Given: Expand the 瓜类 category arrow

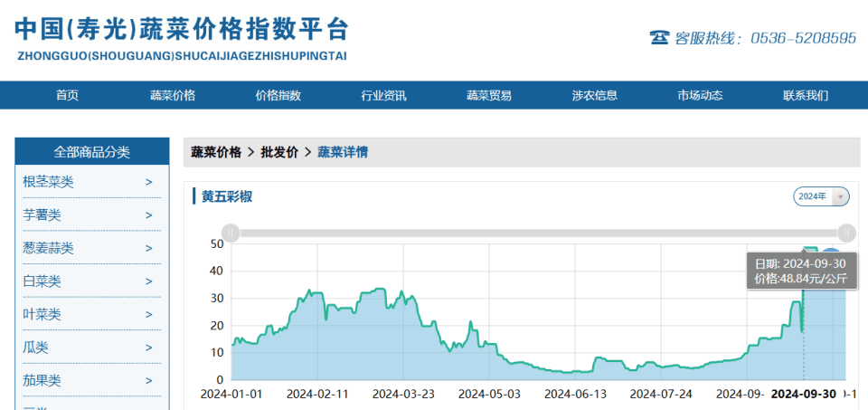Looking at the screenshot, I should [149, 348].
